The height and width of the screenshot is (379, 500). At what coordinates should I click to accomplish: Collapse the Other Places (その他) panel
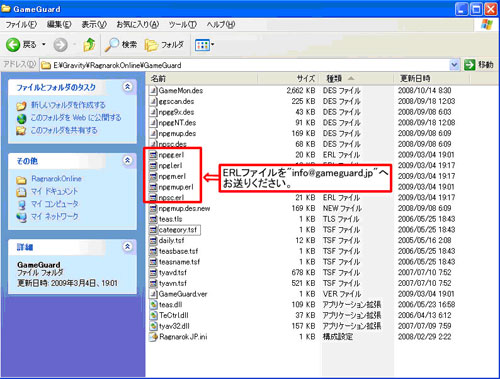pos(127,160)
